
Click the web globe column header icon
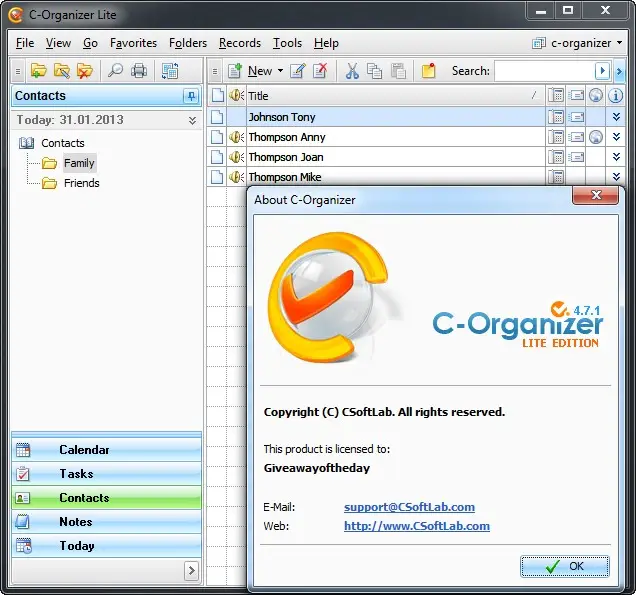pyautogui.click(x=595, y=96)
